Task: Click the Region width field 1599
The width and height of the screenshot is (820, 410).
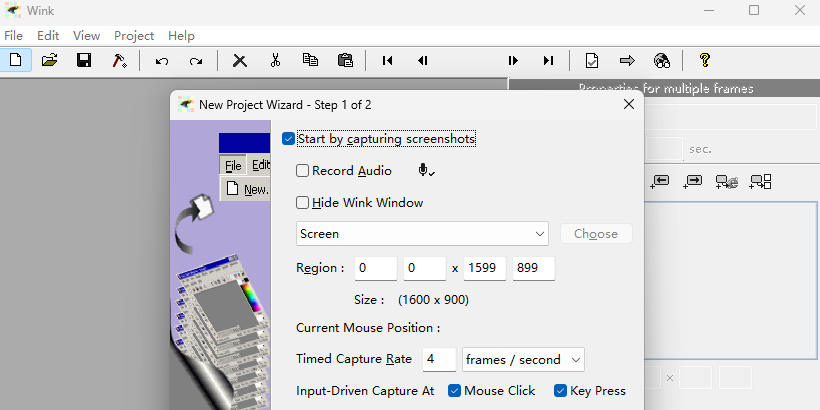Action: [485, 268]
